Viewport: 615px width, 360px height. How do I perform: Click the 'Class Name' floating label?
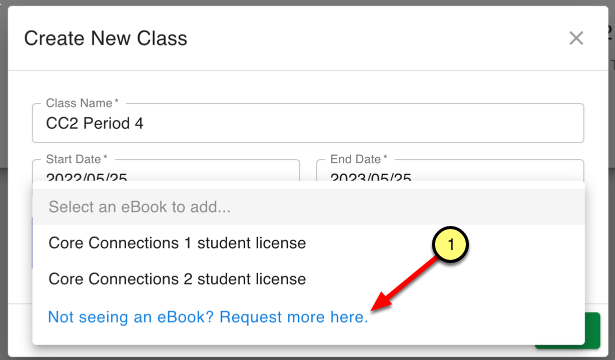82,103
